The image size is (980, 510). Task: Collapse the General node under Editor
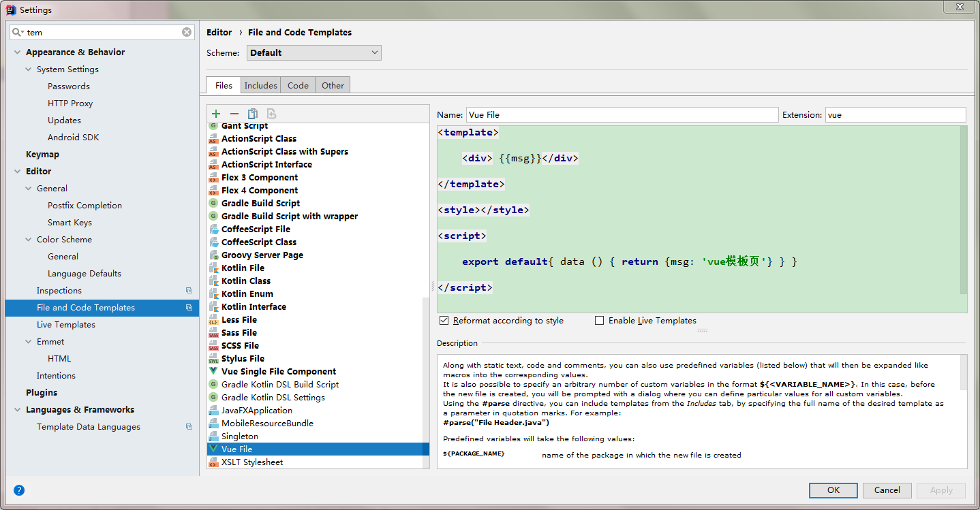tap(28, 189)
